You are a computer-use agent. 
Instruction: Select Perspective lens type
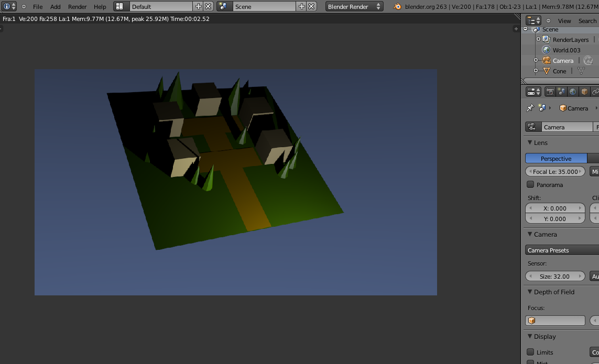[x=556, y=159]
